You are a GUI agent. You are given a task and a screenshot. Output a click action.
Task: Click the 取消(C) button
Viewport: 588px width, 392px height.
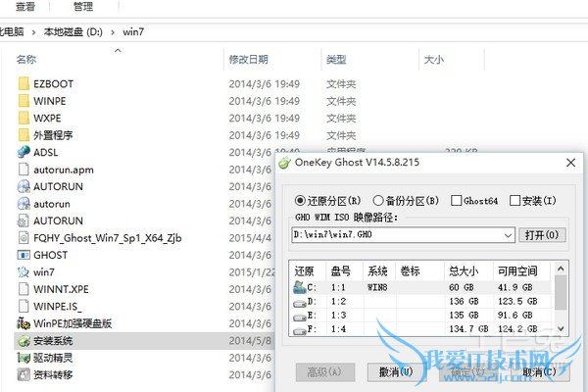point(540,372)
